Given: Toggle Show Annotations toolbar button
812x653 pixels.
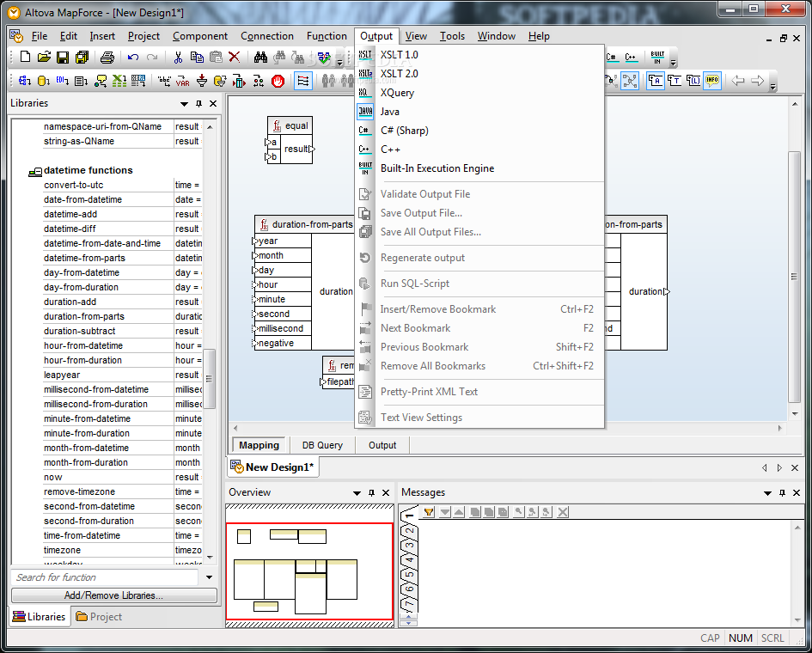Looking at the screenshot, I should tap(656, 81).
